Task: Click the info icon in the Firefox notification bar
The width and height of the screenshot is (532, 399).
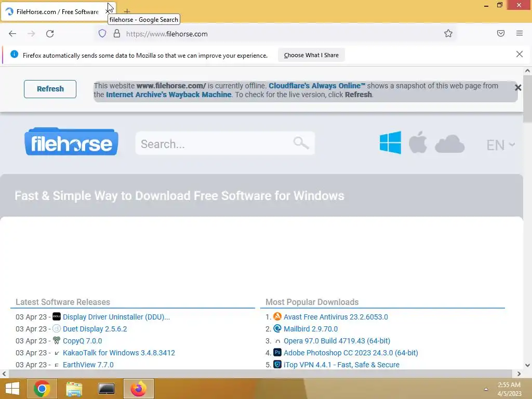Action: [x=14, y=54]
